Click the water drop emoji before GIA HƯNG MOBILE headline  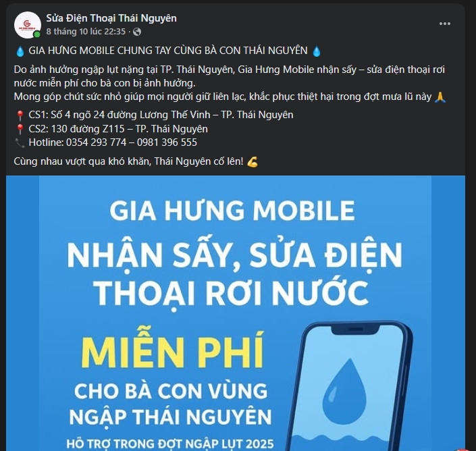coord(20,51)
